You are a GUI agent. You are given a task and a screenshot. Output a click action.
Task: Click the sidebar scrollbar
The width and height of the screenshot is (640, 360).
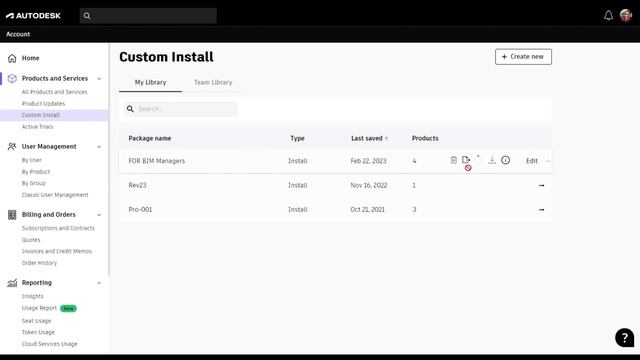[109, 159]
